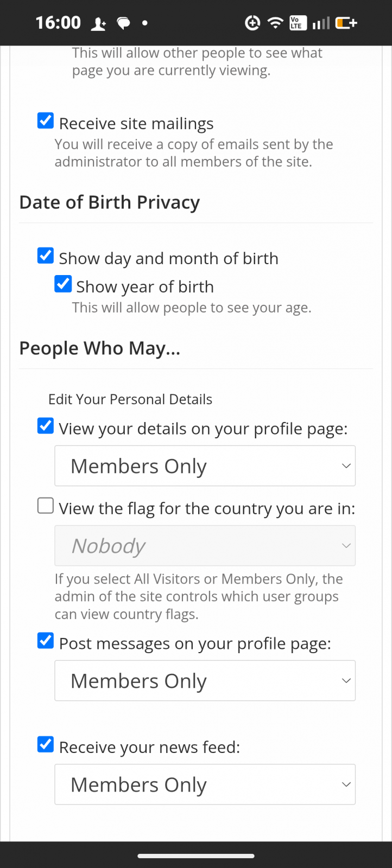Tap the data saver icon in status bar
The height and width of the screenshot is (868, 392).
[252, 23]
